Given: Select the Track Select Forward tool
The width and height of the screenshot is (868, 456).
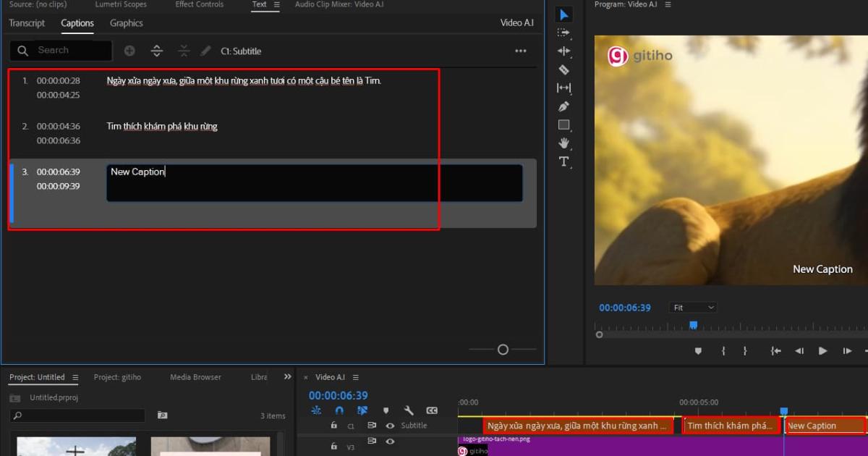Looking at the screenshot, I should [x=564, y=33].
